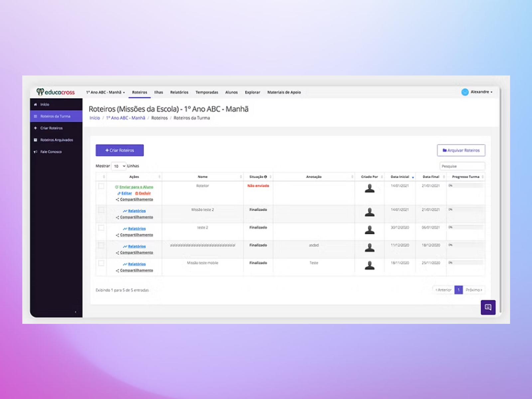Click the archive icon for Roteiros Arquivados
532x399 pixels.
point(36,140)
